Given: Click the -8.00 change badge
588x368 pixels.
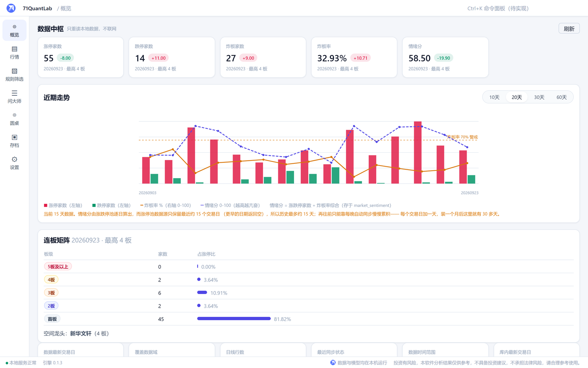Looking at the screenshot, I should pyautogui.click(x=65, y=58).
